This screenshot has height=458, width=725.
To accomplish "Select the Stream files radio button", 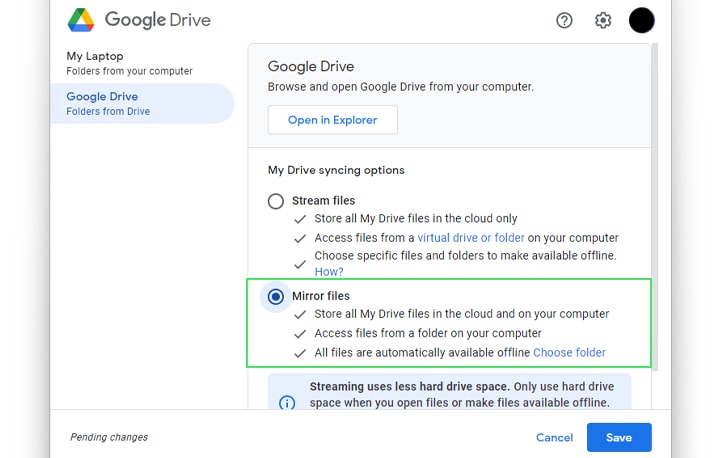I will [276, 201].
